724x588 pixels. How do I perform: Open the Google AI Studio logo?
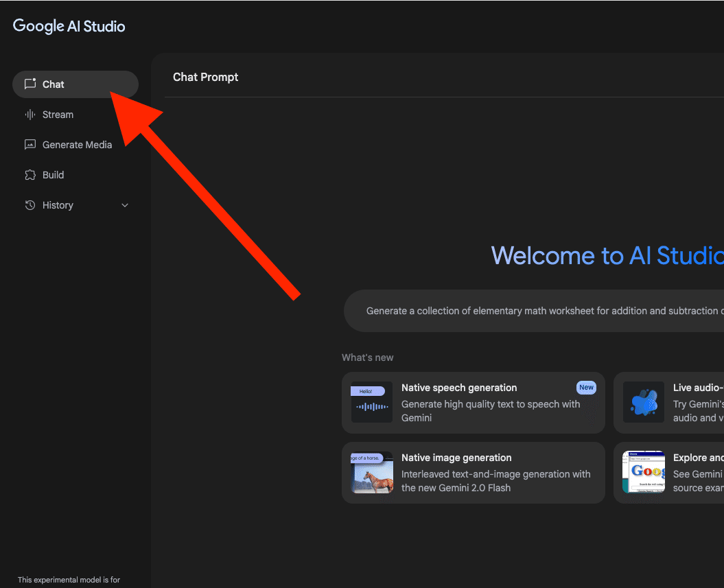[x=69, y=27]
